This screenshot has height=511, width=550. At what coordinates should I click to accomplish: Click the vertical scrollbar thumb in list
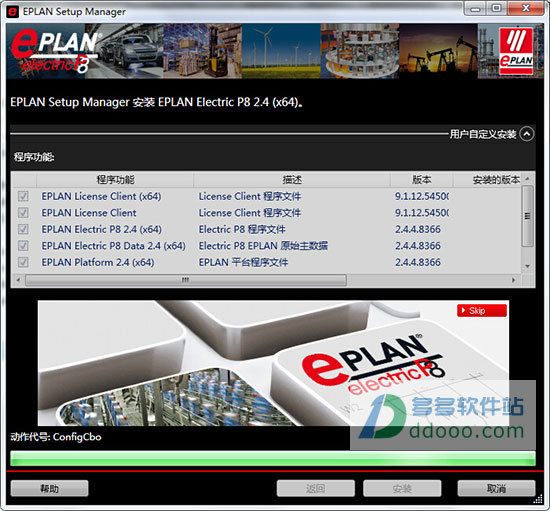(527, 216)
